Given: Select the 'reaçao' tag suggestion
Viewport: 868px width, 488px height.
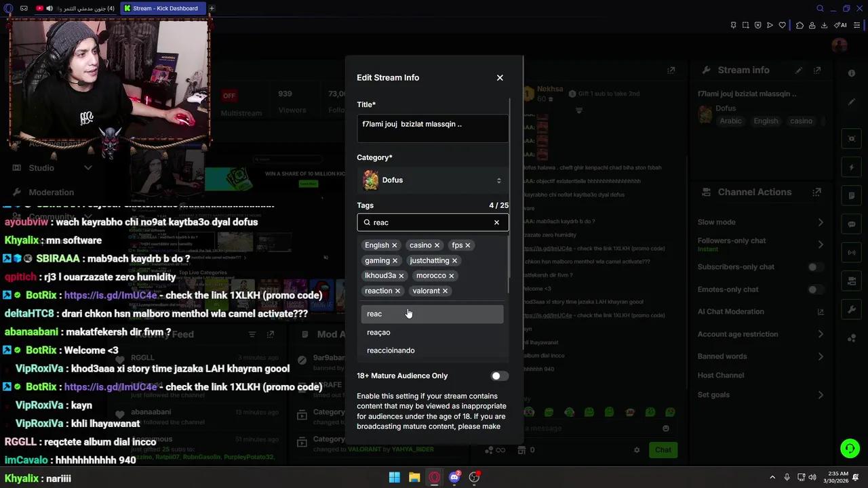Looking at the screenshot, I should point(432,332).
